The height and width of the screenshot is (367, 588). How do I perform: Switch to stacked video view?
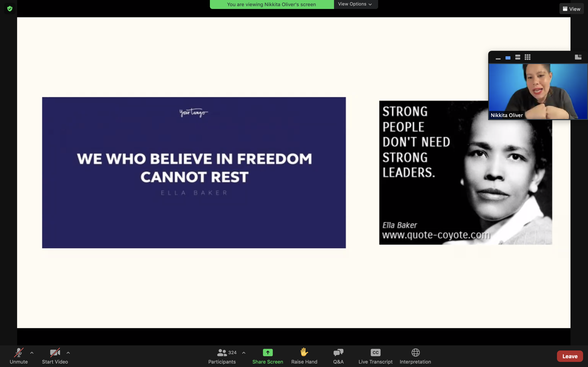pyautogui.click(x=518, y=57)
